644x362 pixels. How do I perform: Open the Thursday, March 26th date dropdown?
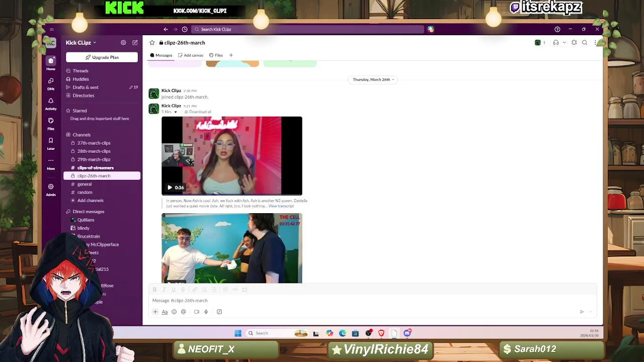pyautogui.click(x=373, y=79)
